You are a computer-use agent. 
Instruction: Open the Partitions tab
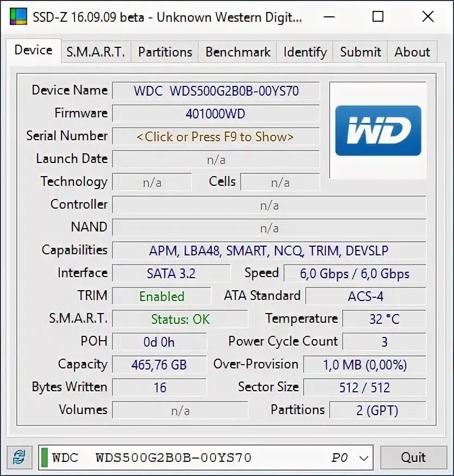165,52
